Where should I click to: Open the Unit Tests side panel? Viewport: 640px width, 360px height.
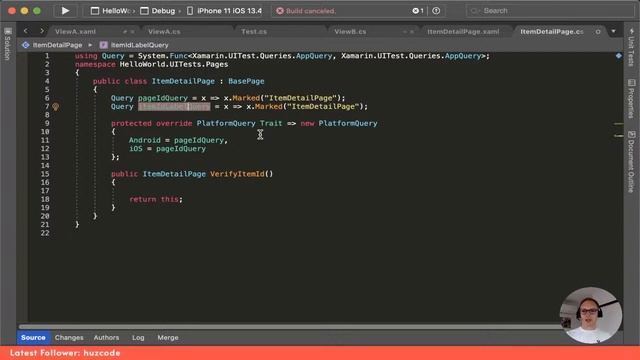[x=631, y=47]
